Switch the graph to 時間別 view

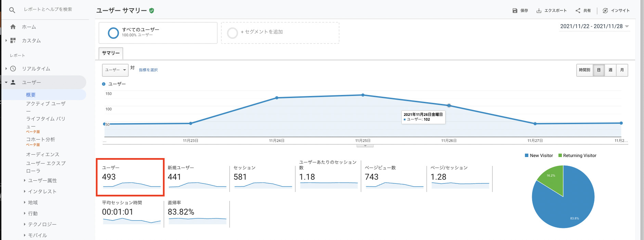coord(584,70)
